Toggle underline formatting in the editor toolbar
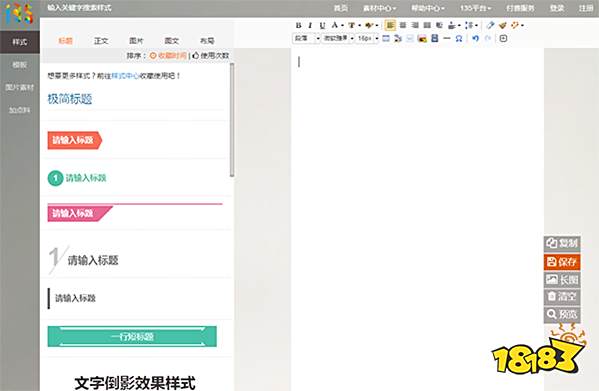 click(x=322, y=26)
